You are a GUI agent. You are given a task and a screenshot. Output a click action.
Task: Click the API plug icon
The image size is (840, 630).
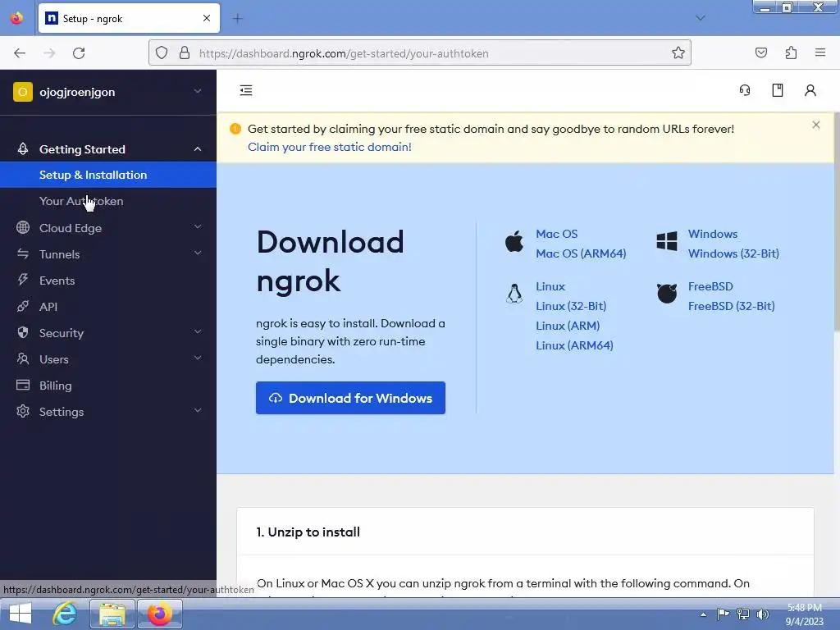(22, 307)
